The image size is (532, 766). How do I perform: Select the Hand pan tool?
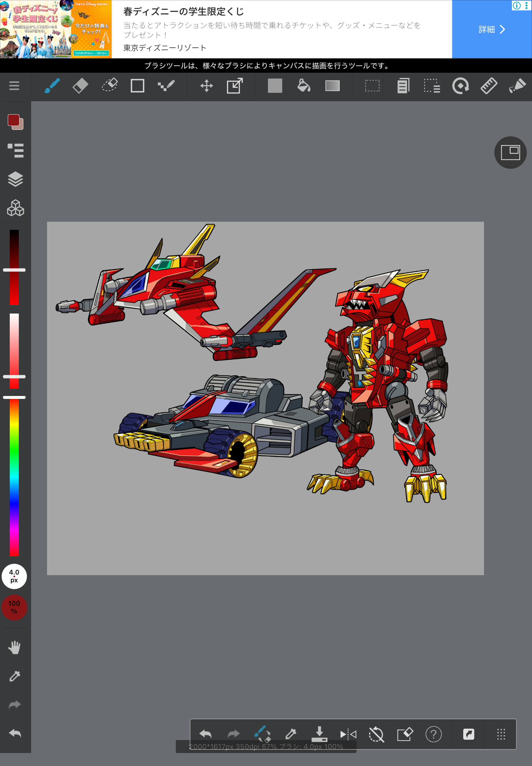click(14, 647)
